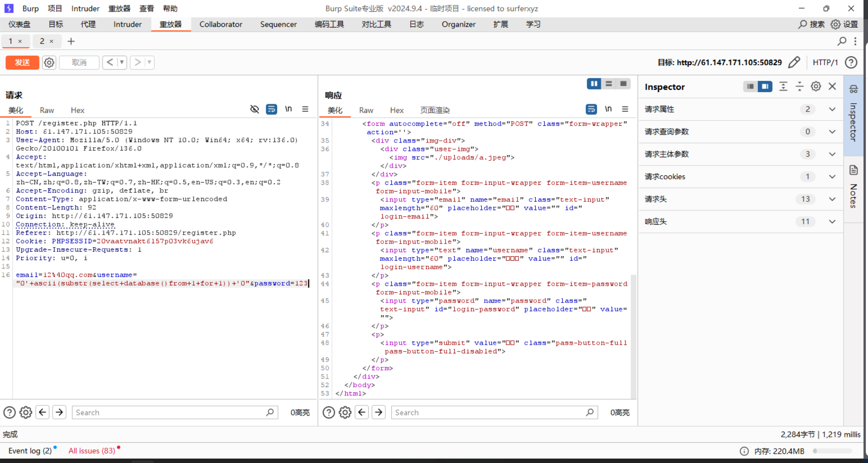The image size is (868, 463).
Task: Open Repeater help question icon
Action: [x=851, y=62]
